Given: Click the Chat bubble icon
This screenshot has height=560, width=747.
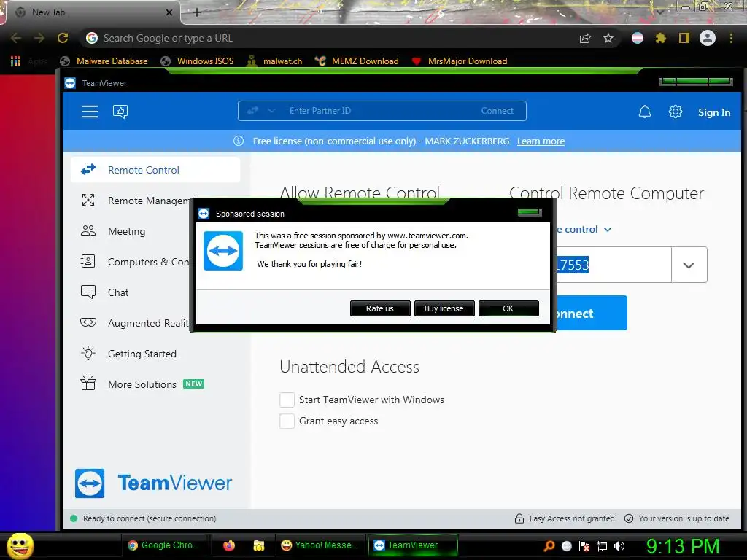Looking at the screenshot, I should (x=88, y=292).
